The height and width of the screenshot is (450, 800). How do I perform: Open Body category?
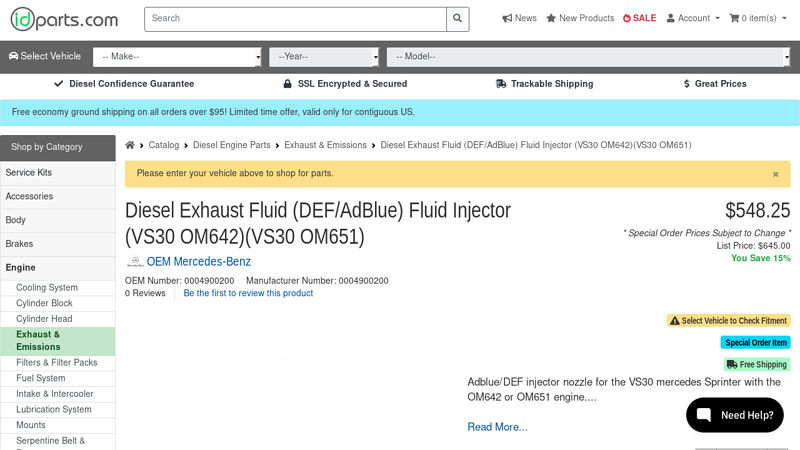[x=58, y=220]
